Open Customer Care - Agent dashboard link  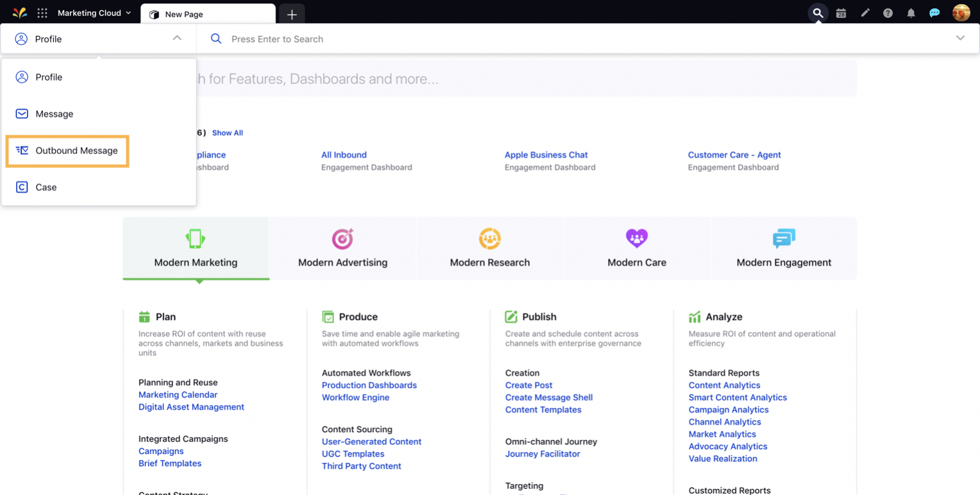click(x=734, y=155)
